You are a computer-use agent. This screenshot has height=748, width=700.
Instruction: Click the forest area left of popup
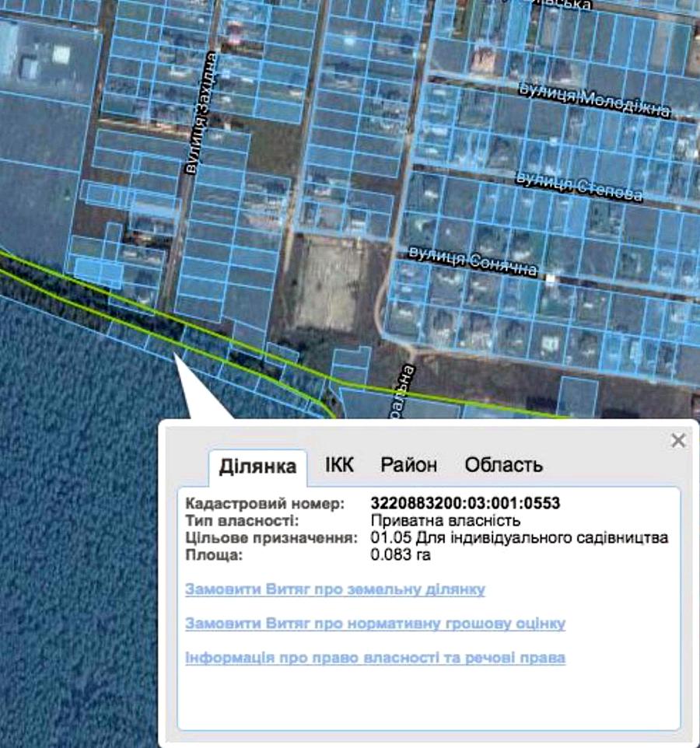point(78,505)
